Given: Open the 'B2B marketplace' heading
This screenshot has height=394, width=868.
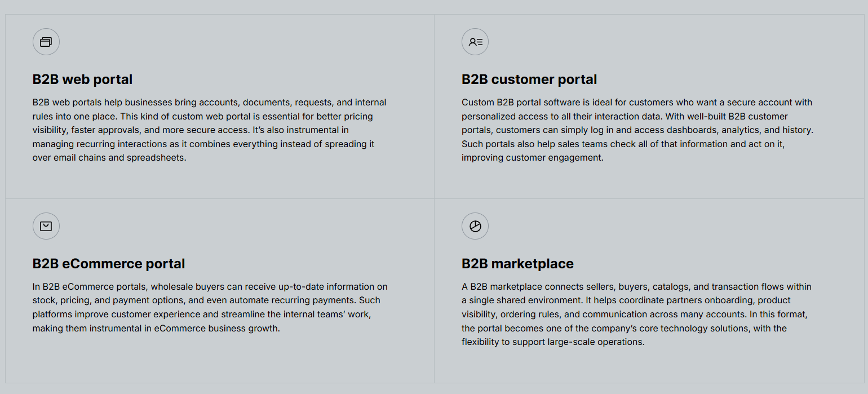Looking at the screenshot, I should pyautogui.click(x=517, y=264).
